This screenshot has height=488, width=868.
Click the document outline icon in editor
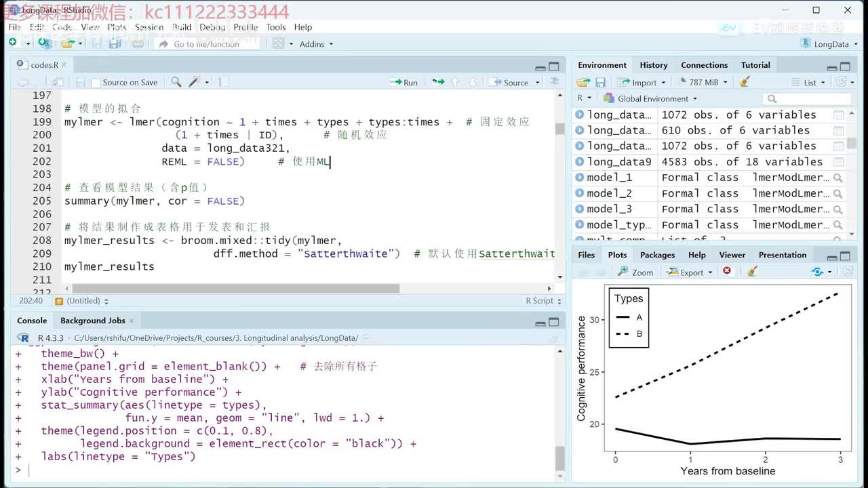555,82
